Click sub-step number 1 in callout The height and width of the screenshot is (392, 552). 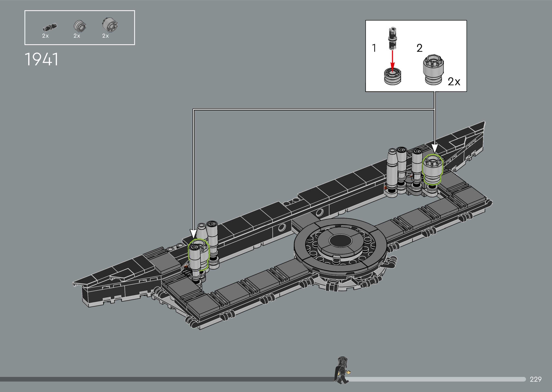coord(374,48)
